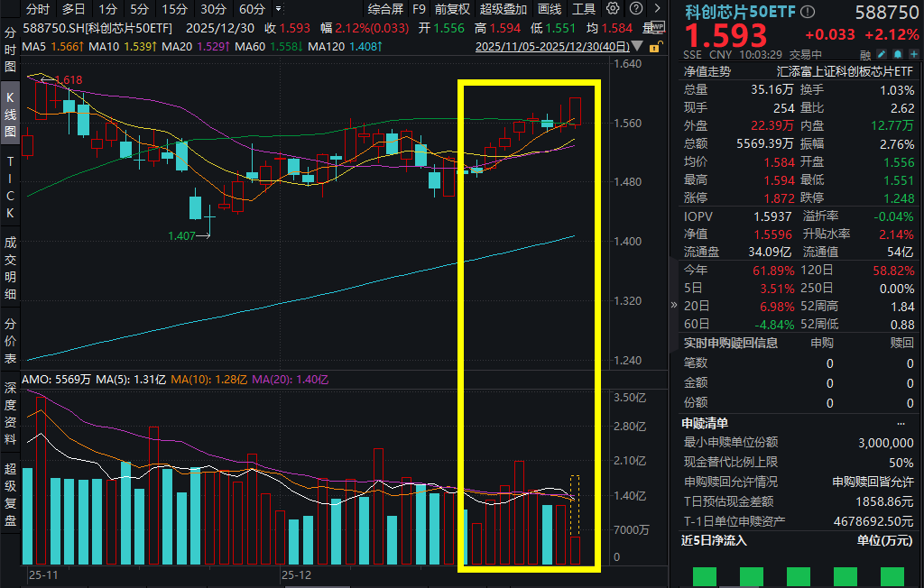Click the lock icon above the chart

pos(655,47)
